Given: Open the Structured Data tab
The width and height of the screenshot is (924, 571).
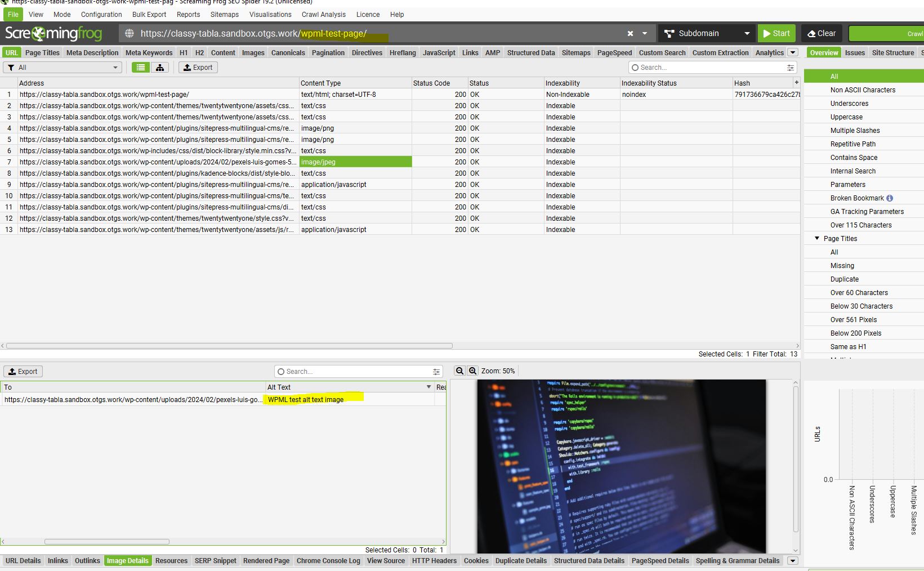Looking at the screenshot, I should tap(531, 52).
